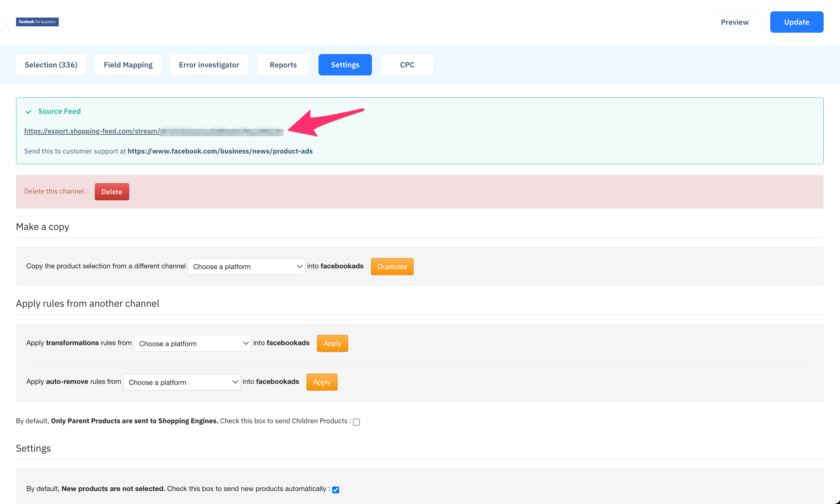This screenshot has width=840, height=504.
Task: Click the green Source Feed checkmark icon
Action: point(28,112)
